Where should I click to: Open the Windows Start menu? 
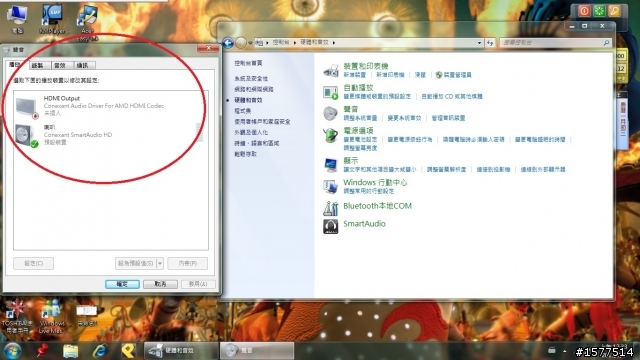12,351
